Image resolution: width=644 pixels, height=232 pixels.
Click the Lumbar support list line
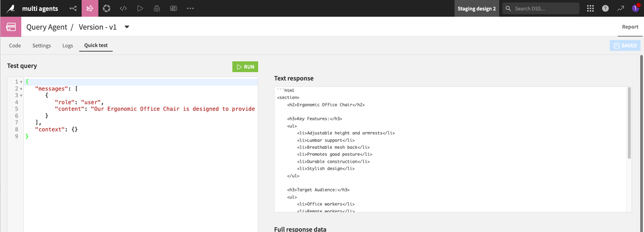click(326, 140)
